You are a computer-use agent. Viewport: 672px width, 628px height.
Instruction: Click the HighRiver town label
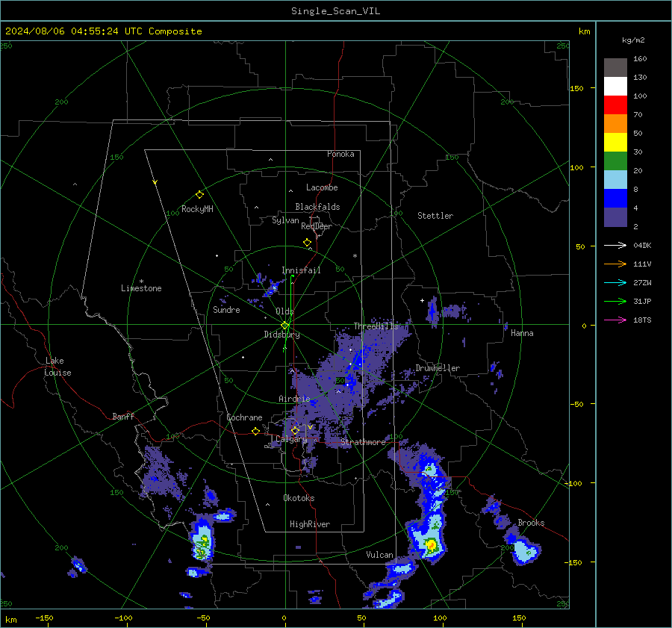310,524
